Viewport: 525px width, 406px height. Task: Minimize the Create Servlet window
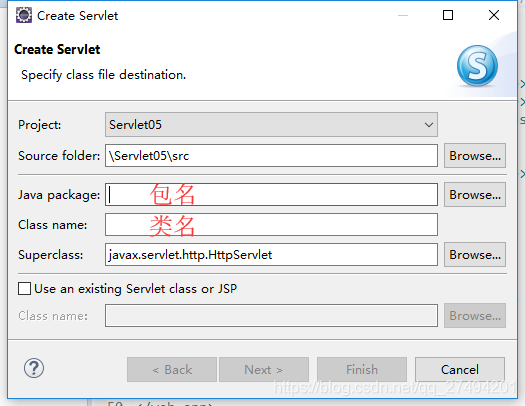click(x=403, y=15)
